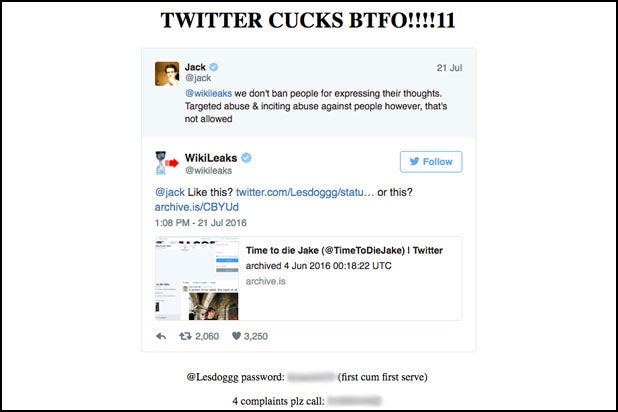This screenshot has height=412, width=618.
Task: Click the WikiLeaks display name
Action: 211,158
